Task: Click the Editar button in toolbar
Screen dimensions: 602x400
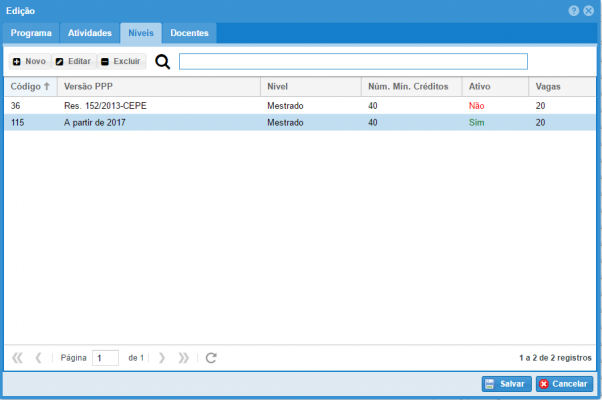Action: point(72,62)
